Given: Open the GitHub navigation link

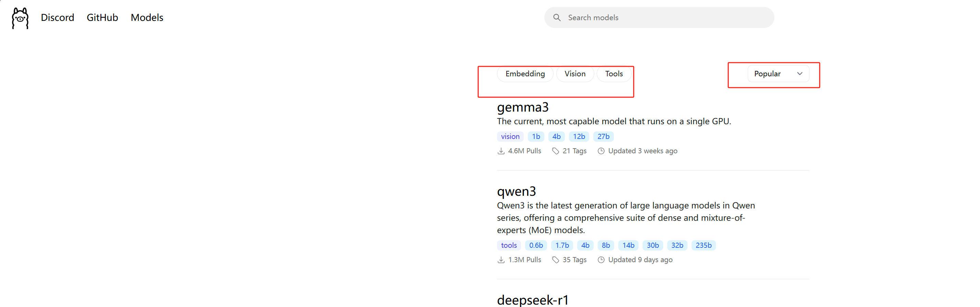Looking at the screenshot, I should tap(102, 17).
